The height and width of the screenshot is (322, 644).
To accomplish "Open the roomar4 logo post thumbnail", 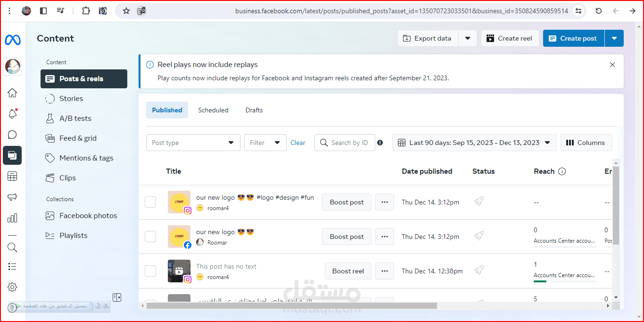I will (179, 202).
